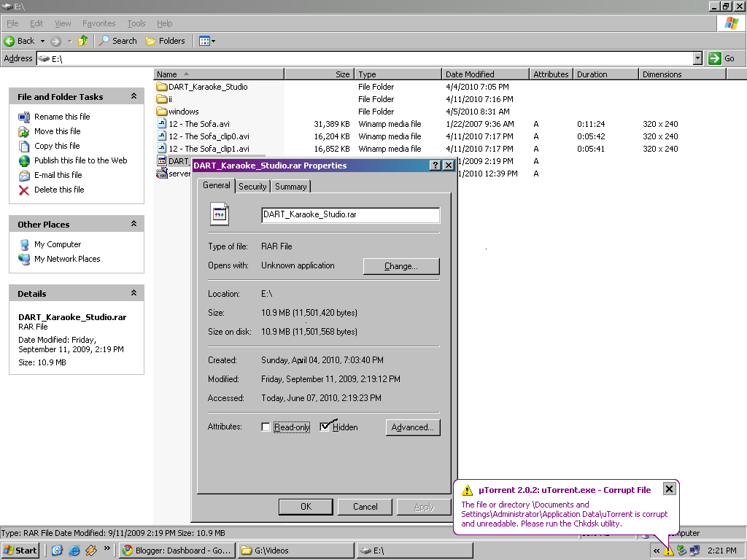Toggle the Read-only attribute checkbox
Image resolution: width=747 pixels, height=560 pixels.
coord(266,427)
